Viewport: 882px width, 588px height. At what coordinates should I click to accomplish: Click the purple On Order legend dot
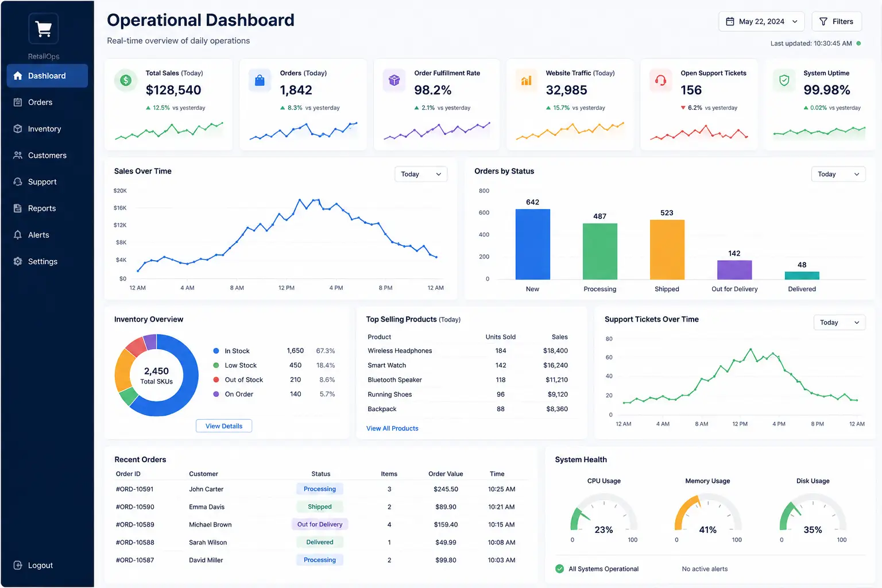coord(216,394)
